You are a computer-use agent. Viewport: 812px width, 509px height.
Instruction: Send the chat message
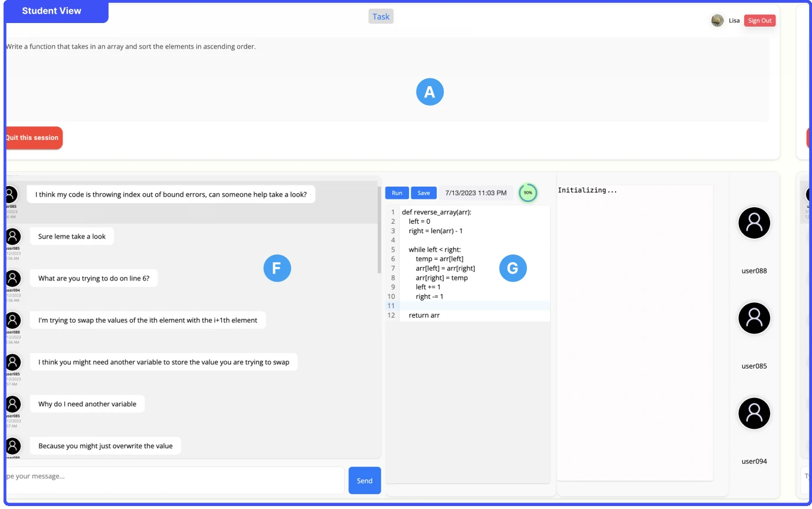point(365,481)
